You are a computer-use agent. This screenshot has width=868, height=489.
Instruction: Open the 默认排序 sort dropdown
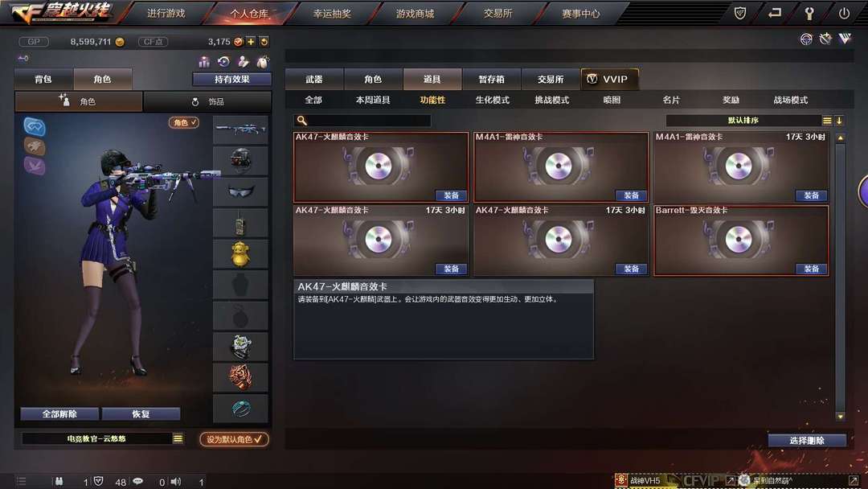pos(743,120)
